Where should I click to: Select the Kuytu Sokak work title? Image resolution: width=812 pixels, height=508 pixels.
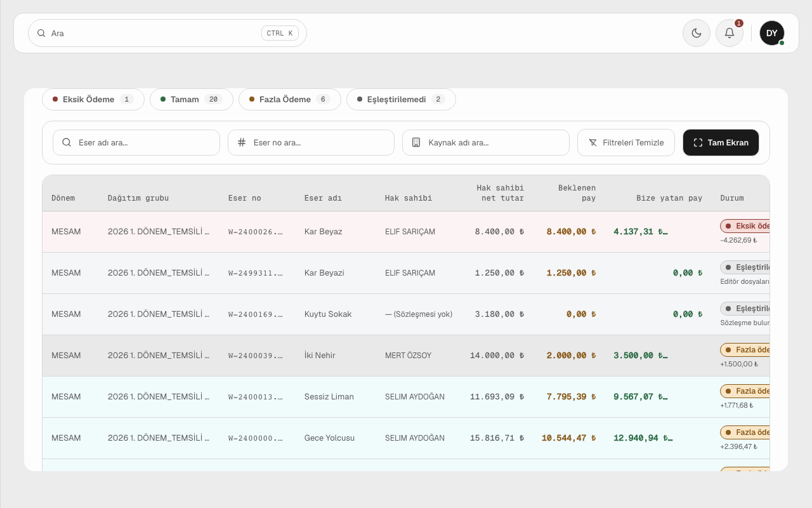(328, 314)
